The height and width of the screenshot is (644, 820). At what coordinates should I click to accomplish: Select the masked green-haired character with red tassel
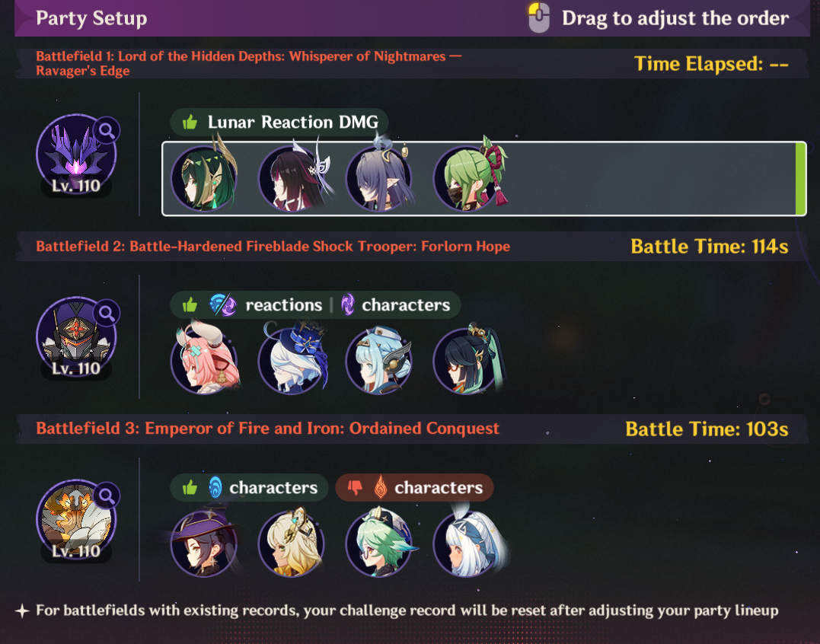click(x=467, y=177)
